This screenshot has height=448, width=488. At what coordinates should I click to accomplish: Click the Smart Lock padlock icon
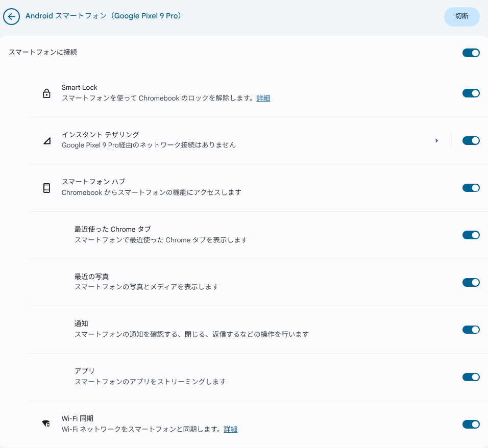coord(46,93)
